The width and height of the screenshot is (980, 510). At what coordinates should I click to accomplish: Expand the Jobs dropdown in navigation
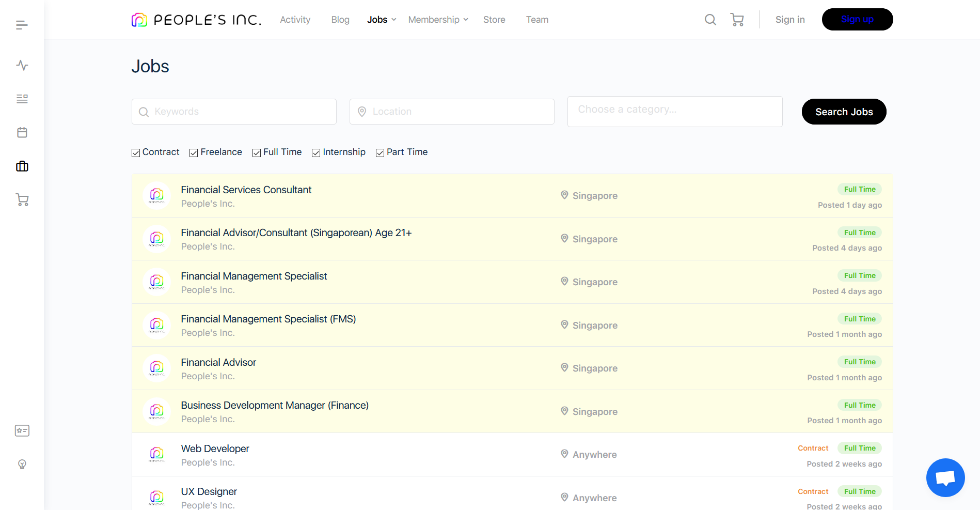click(x=382, y=20)
